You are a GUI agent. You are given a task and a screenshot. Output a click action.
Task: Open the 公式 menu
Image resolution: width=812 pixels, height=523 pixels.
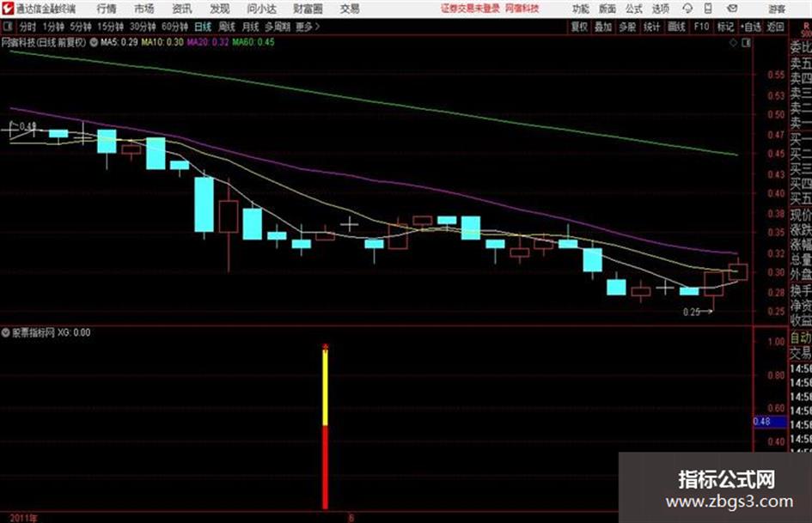point(634,9)
